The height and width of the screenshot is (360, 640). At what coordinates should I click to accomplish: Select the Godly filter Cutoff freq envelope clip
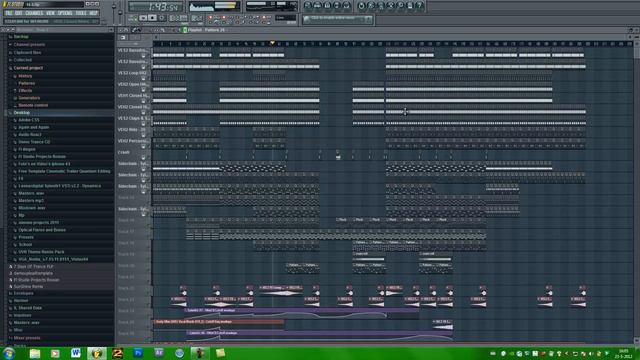point(218,322)
